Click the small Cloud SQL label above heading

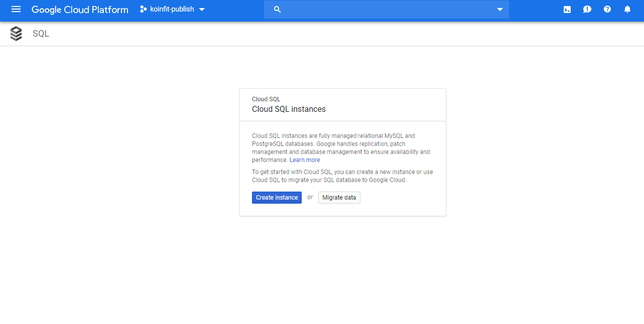click(266, 99)
